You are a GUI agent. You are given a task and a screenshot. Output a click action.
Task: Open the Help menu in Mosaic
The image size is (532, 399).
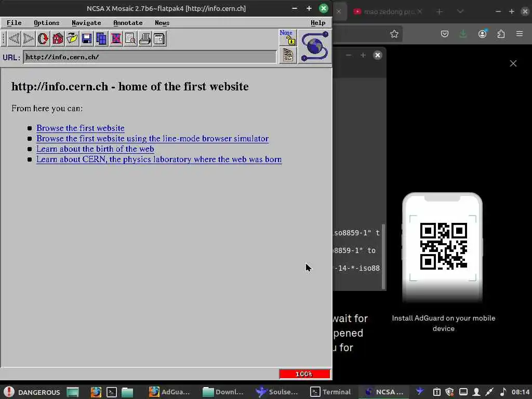point(318,23)
